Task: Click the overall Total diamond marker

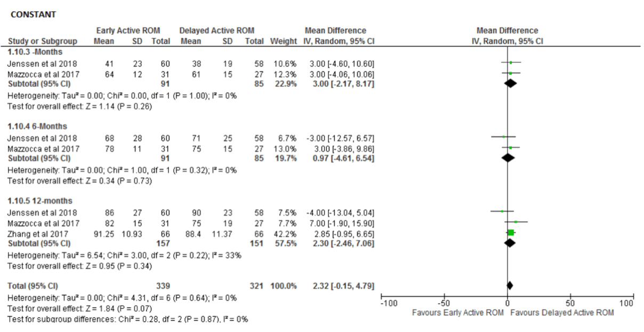Action: 510,286
